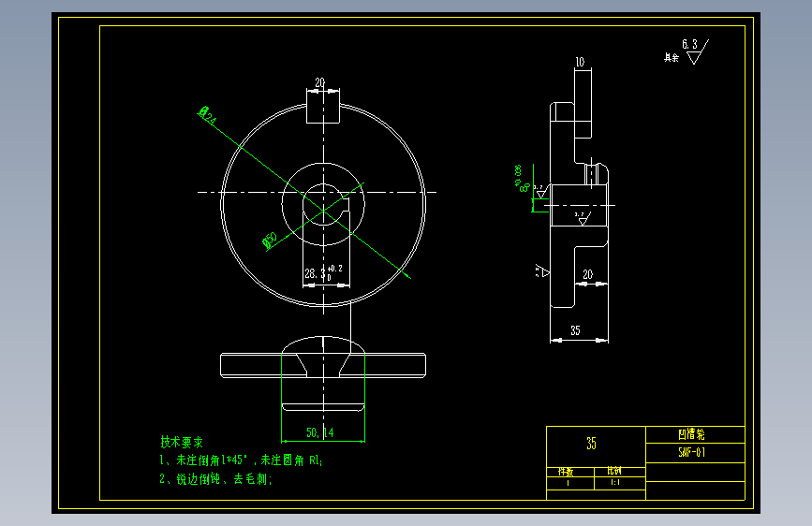Select the 50.14 green dimension value
Viewport: 812px width, 526px height.
tap(319, 432)
